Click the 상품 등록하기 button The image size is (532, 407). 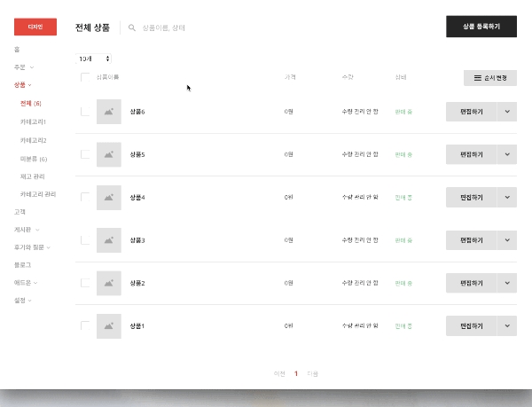(x=481, y=27)
